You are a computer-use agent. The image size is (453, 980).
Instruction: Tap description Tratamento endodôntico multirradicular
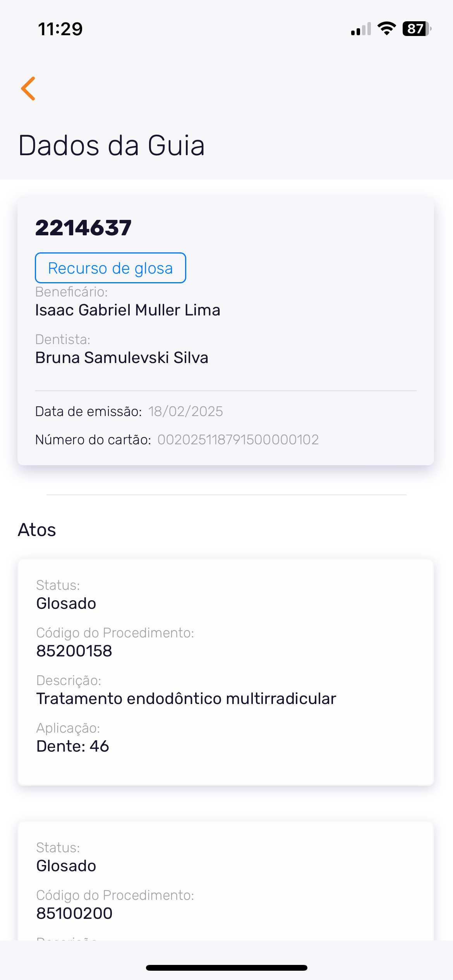point(186,699)
